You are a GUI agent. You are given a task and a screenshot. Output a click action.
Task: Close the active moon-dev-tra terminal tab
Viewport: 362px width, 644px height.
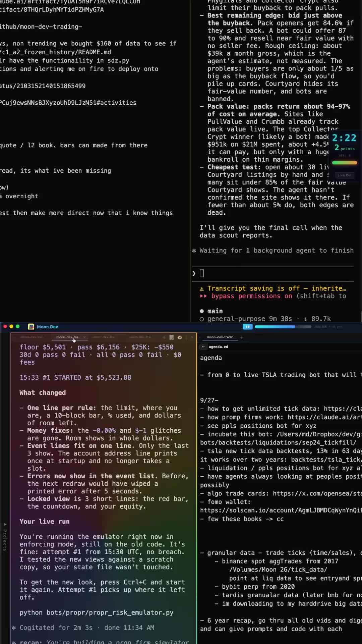point(84,337)
